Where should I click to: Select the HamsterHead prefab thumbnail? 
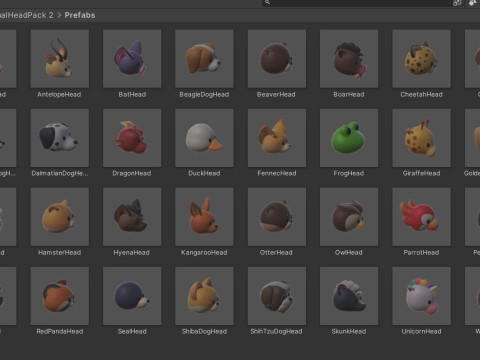click(60, 217)
